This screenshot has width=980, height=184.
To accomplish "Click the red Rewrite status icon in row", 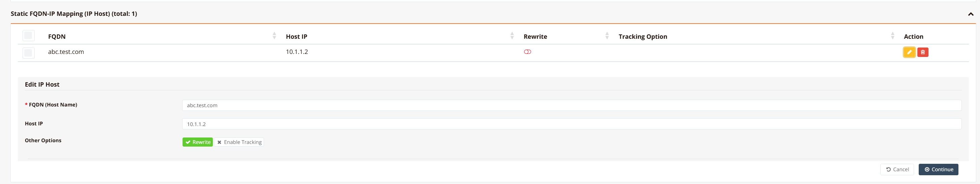I will coord(527,52).
